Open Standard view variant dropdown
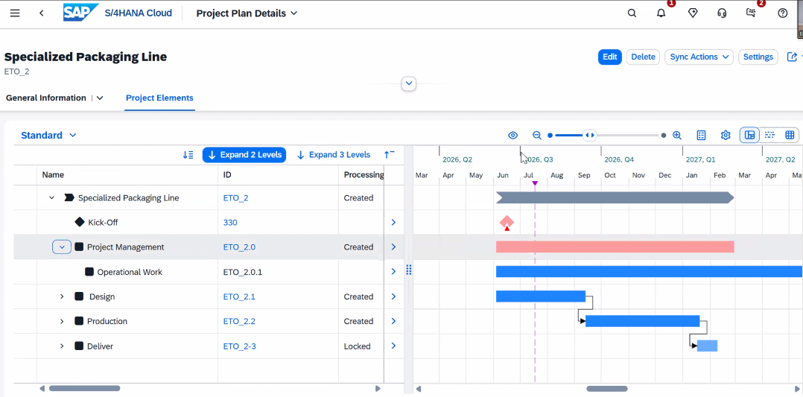 click(49, 135)
